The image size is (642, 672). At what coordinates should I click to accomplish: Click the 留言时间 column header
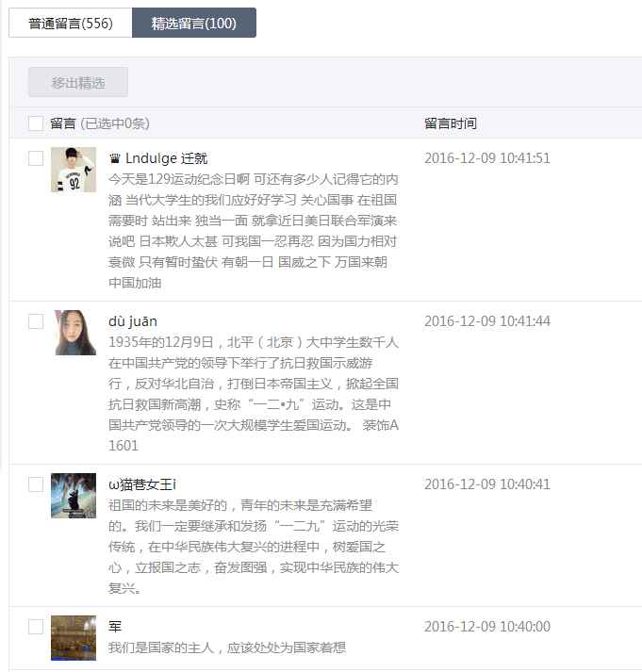(451, 123)
